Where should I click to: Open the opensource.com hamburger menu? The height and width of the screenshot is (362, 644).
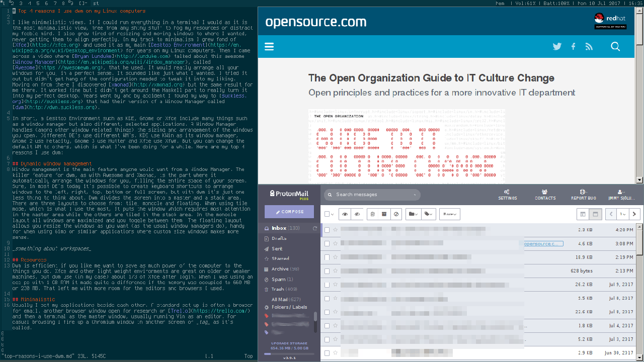pos(269,47)
